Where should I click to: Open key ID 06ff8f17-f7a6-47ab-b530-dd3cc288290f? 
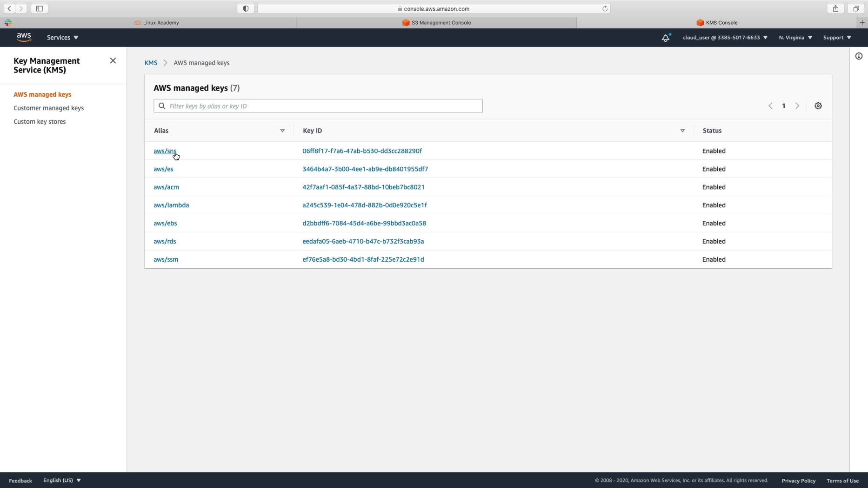(x=362, y=151)
